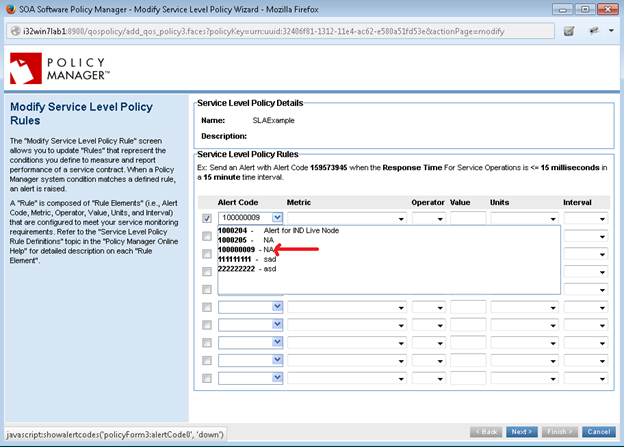This screenshot has height=447, width=624.
Task: Select alert code 1000205 from the list
Action: pyautogui.click(x=246, y=240)
